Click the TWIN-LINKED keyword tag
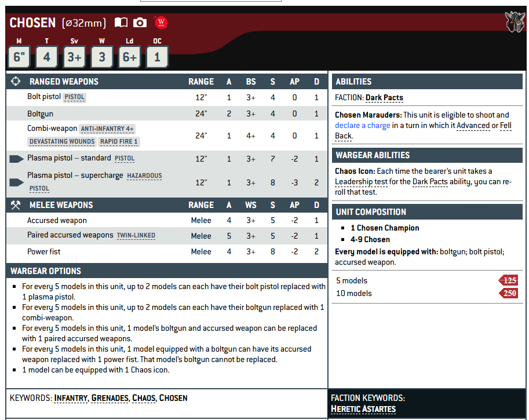Screen dimensions: 529x420 (136, 235)
